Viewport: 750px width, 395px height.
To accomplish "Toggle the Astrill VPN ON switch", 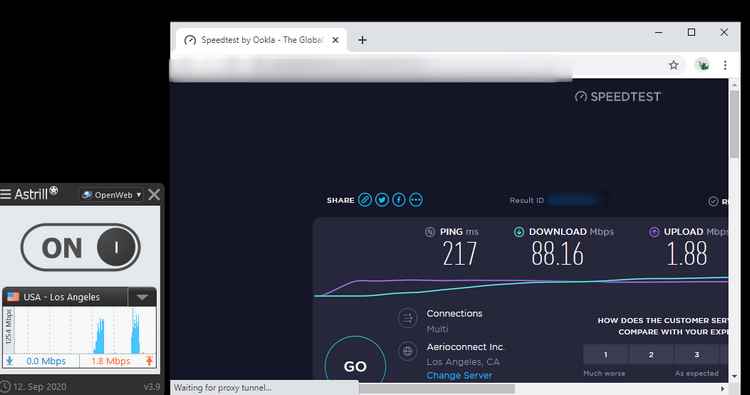I will click(x=80, y=247).
